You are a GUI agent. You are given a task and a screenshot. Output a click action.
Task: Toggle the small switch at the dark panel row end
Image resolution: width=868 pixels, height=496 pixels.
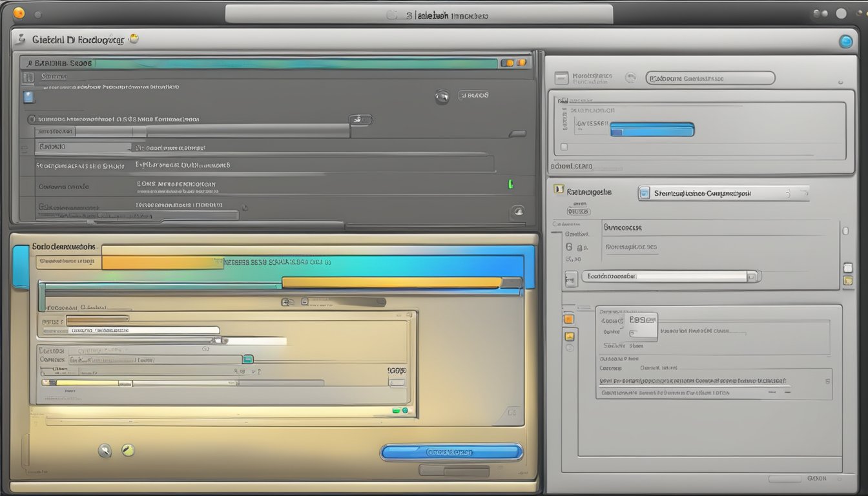[x=361, y=119]
